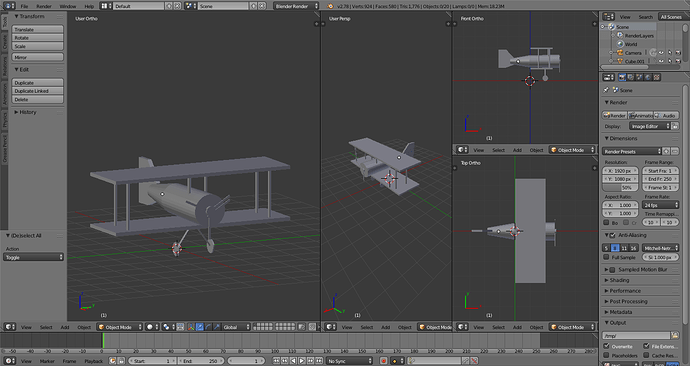Click the pin icon beside Scene
This screenshot has width=690, height=366.
[606, 90]
